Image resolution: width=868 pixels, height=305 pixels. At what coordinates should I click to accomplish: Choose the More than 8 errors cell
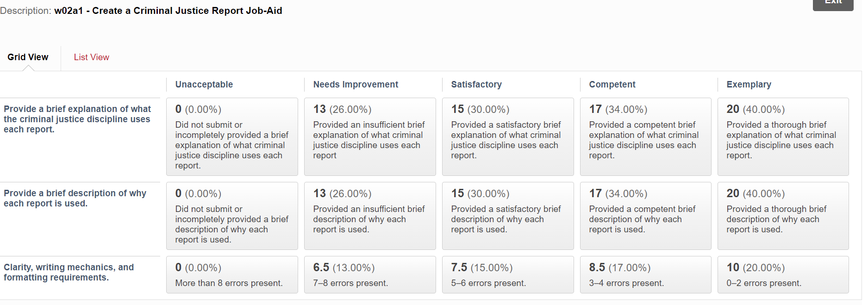point(232,274)
